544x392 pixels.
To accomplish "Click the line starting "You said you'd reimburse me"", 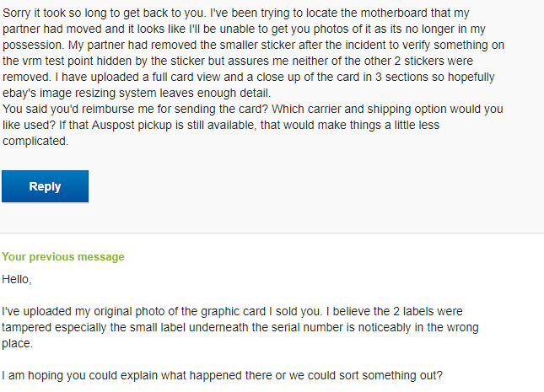I will (x=252, y=109).
